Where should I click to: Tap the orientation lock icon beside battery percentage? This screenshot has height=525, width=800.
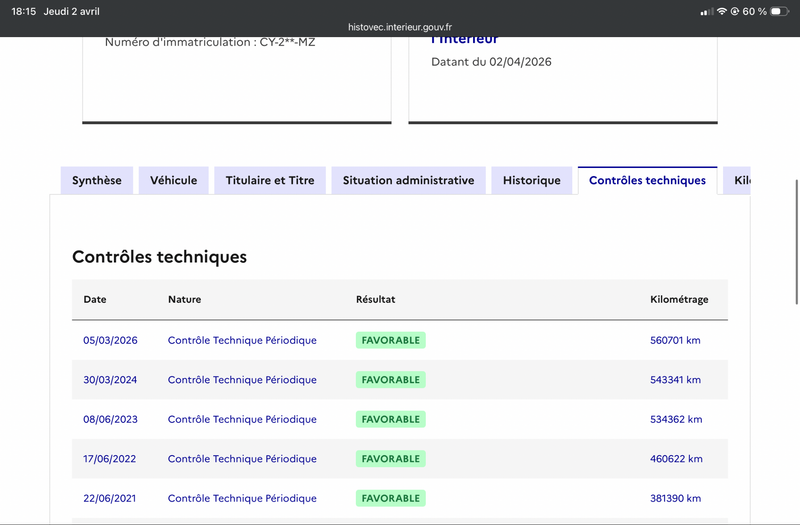pyautogui.click(x=735, y=11)
